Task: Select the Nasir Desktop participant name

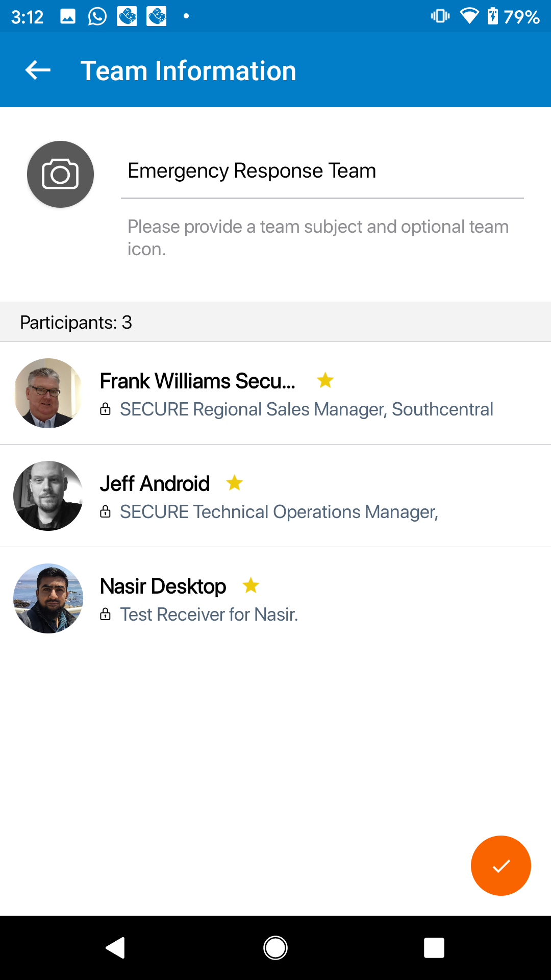Action: (163, 586)
